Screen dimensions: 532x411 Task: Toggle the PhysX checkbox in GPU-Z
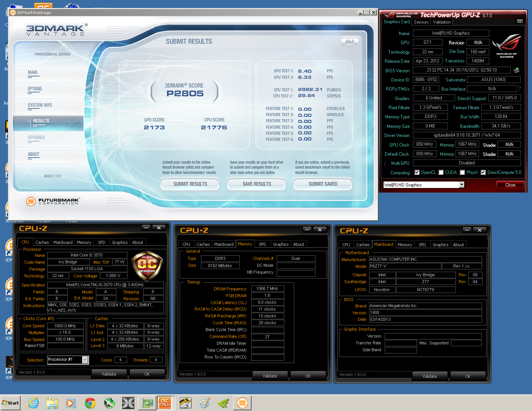tap(462, 172)
